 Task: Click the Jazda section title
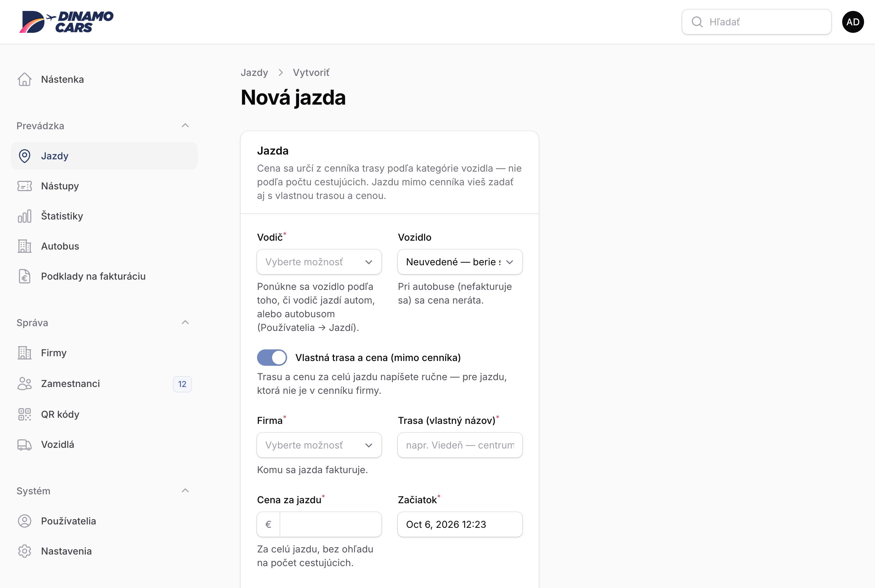[x=273, y=151]
